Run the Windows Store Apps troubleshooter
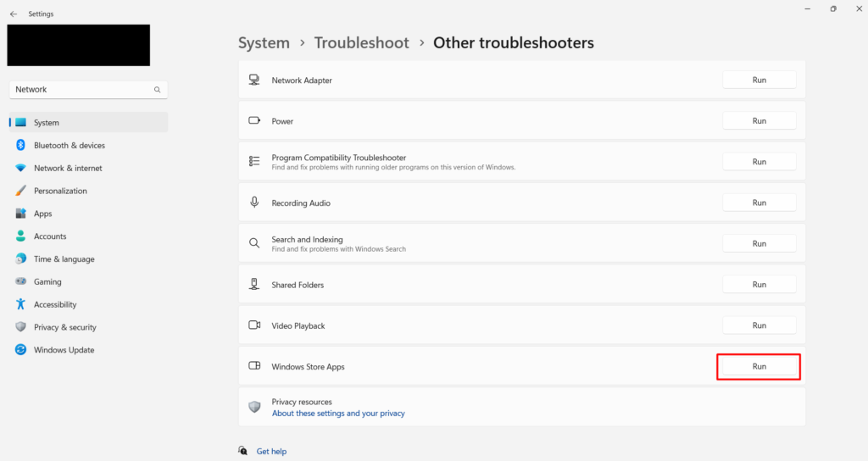Image resolution: width=868 pixels, height=461 pixels. (759, 367)
